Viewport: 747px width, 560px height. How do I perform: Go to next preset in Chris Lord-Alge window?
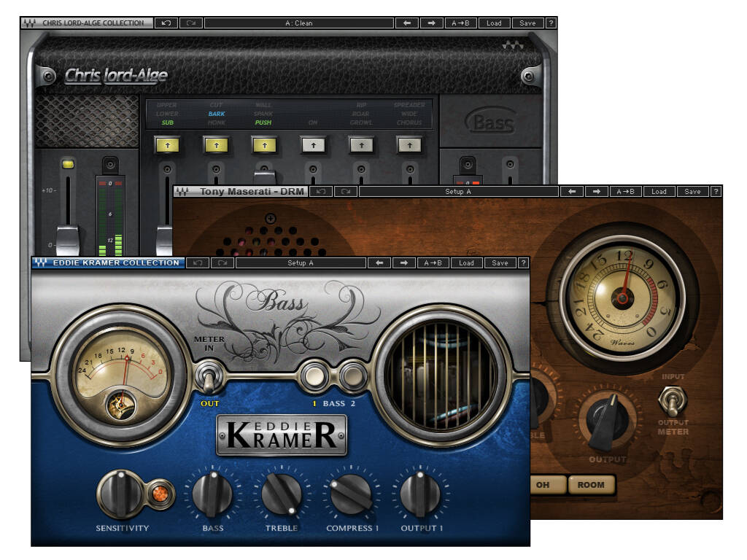point(431,23)
